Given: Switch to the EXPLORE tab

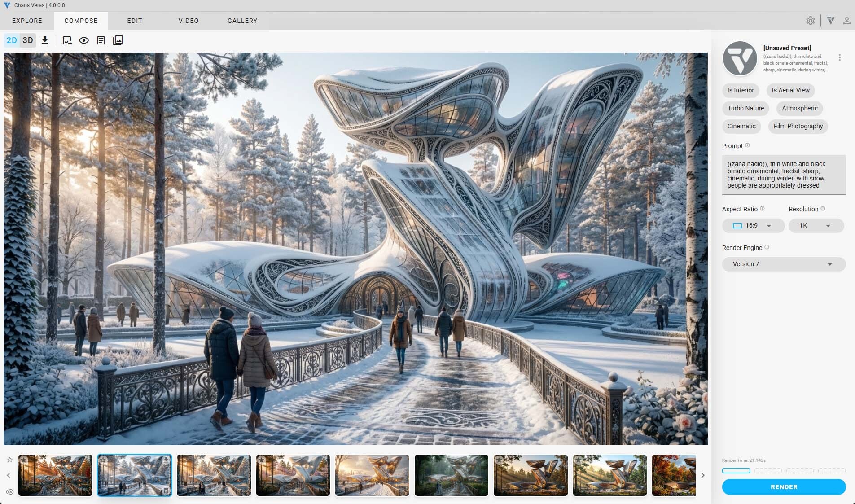Looking at the screenshot, I should [27, 21].
